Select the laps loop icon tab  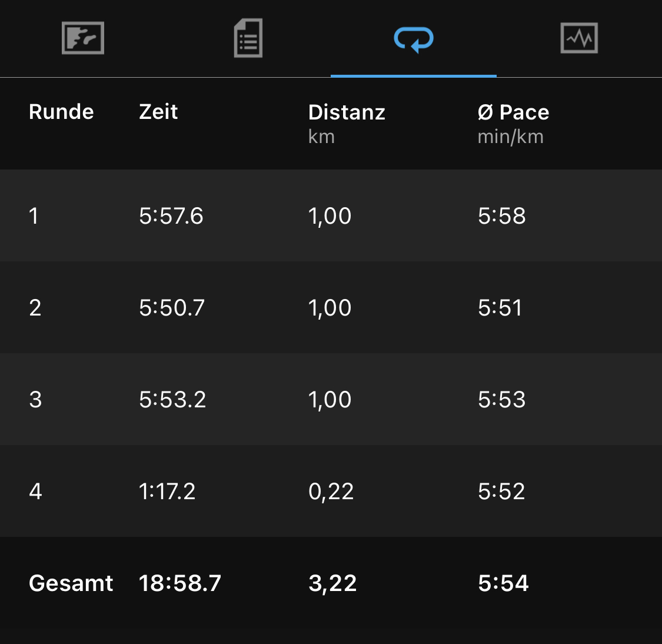(414, 39)
